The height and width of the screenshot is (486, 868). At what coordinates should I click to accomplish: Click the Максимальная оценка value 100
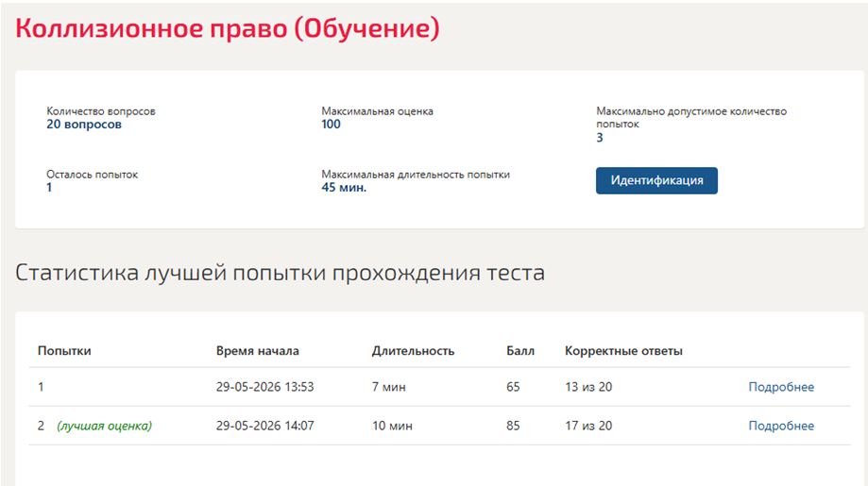pos(331,125)
